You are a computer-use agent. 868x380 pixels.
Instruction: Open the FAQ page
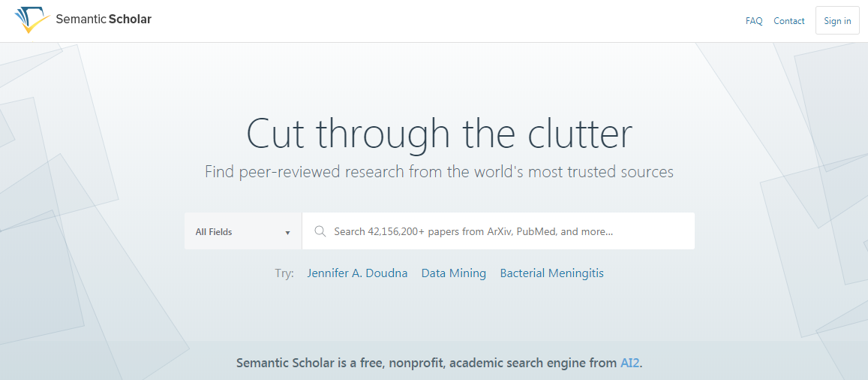tap(754, 21)
